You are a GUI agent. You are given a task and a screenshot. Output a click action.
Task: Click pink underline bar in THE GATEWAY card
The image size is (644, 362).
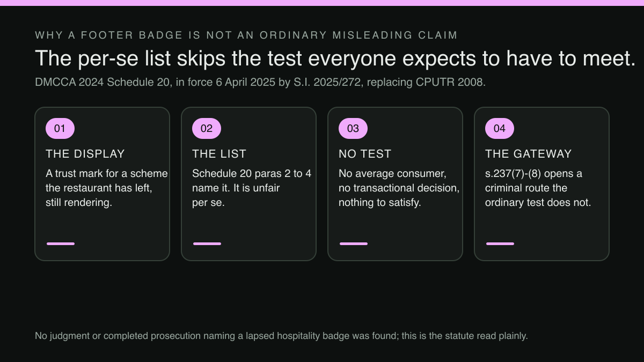point(500,243)
